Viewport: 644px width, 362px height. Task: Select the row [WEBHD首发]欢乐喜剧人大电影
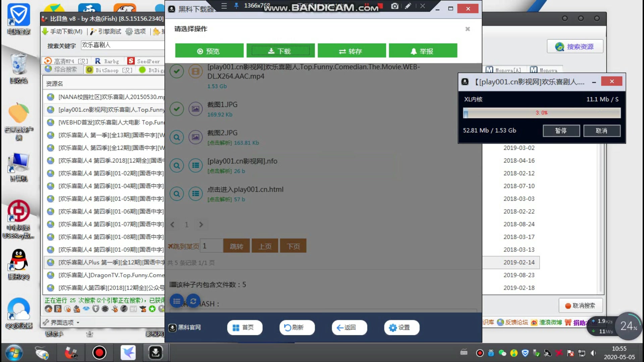coord(104,122)
